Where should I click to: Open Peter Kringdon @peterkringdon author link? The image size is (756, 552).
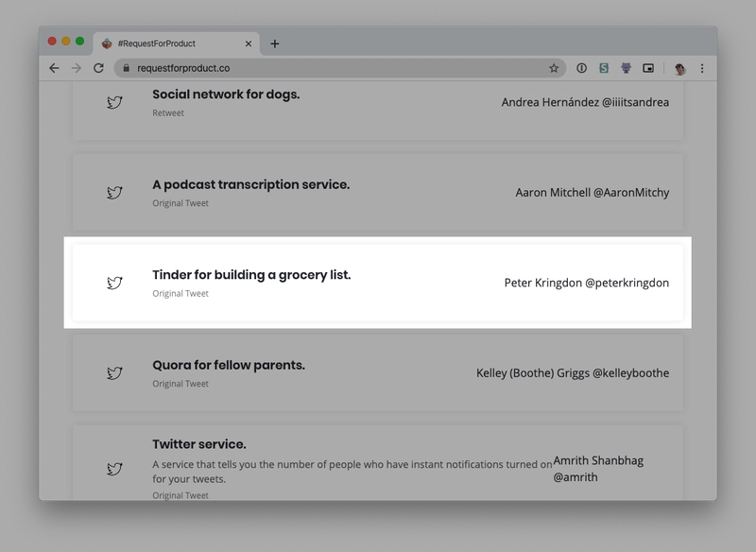tap(586, 283)
